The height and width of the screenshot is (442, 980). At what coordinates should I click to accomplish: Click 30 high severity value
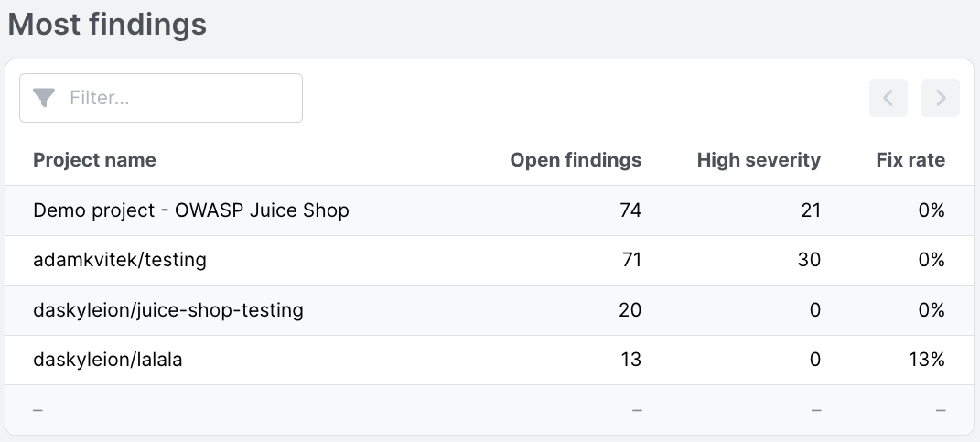(x=809, y=260)
